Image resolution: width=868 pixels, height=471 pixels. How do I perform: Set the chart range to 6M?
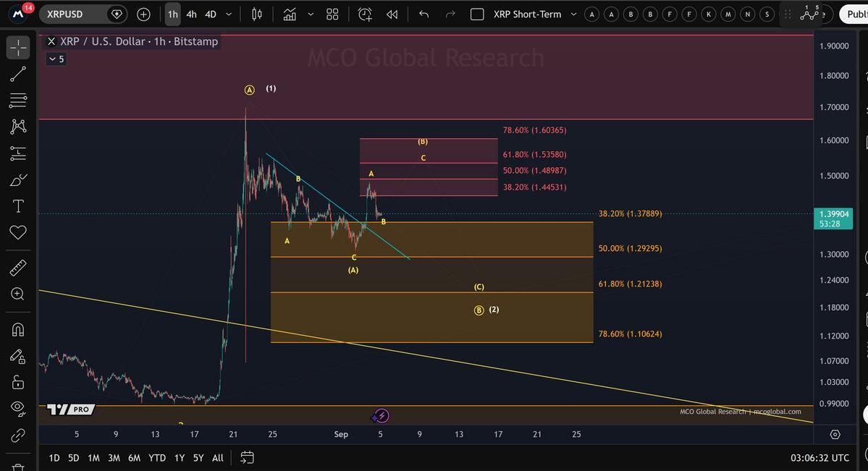pos(134,458)
